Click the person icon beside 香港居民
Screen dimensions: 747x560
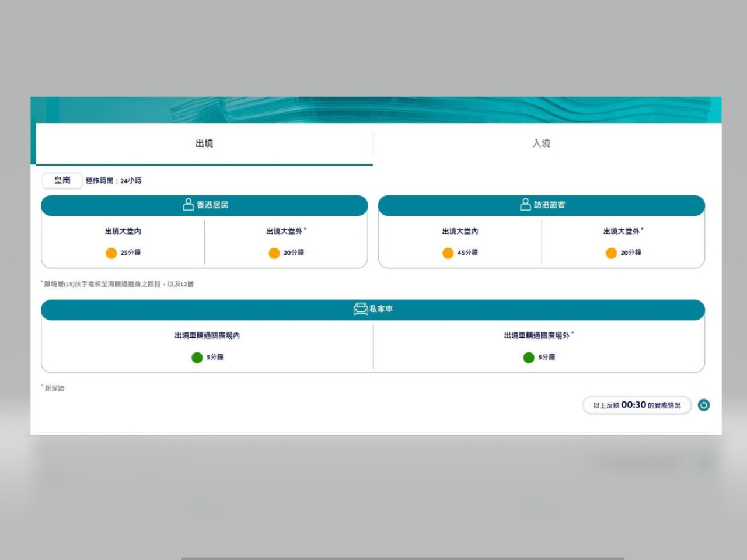coord(188,205)
